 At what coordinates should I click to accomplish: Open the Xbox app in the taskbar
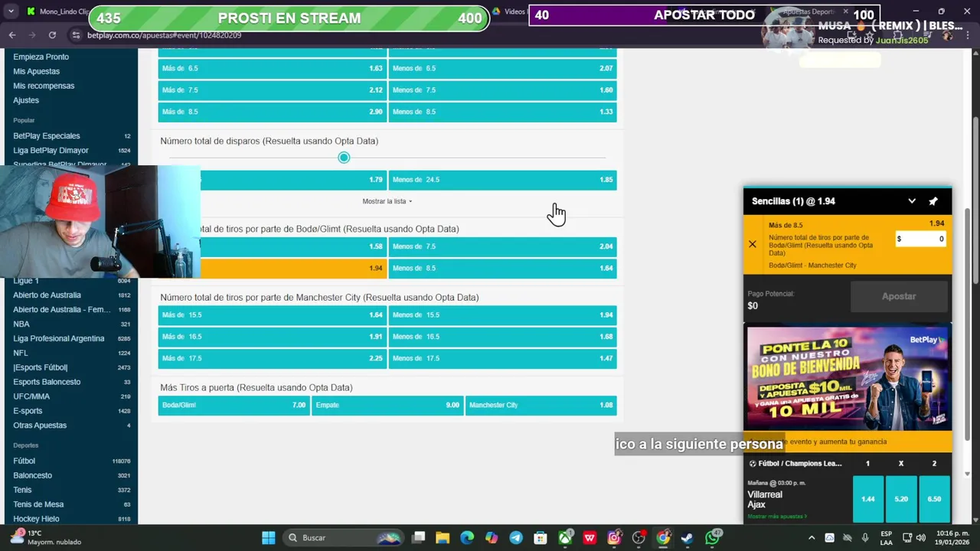click(565, 538)
